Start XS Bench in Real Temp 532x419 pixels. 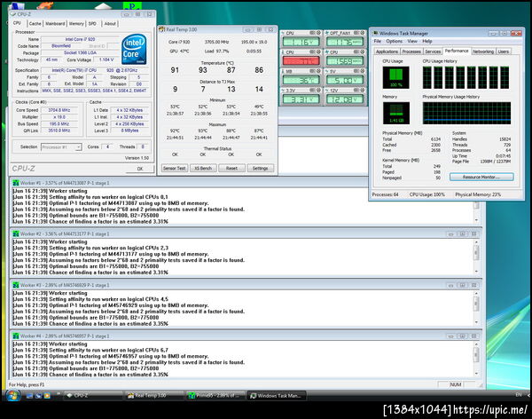(x=203, y=168)
